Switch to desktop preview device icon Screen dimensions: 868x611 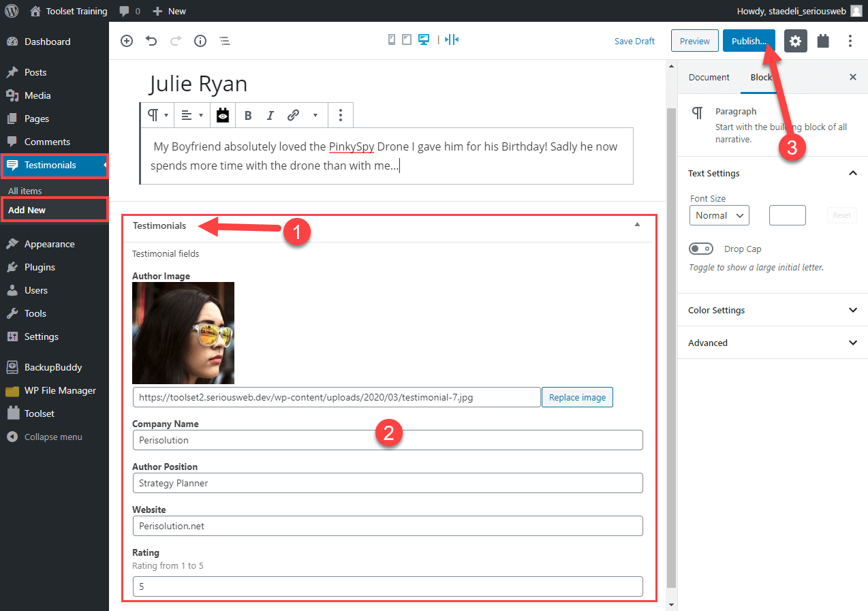(x=424, y=40)
